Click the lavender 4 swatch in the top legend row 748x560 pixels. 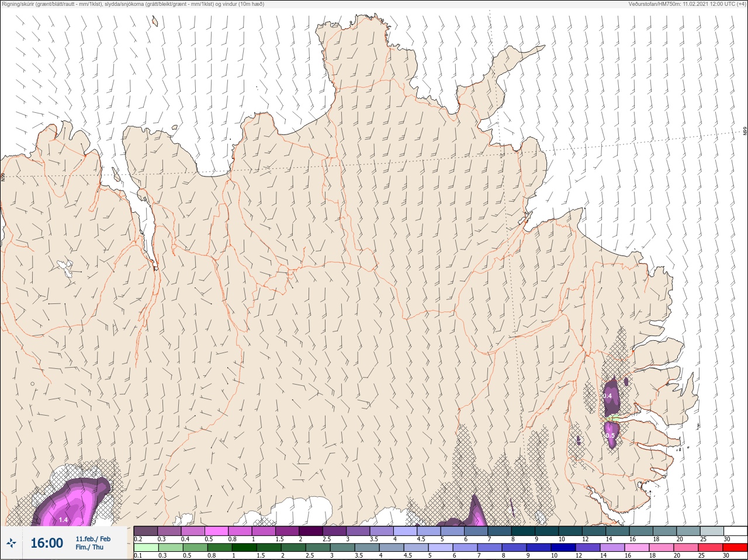tap(405, 531)
